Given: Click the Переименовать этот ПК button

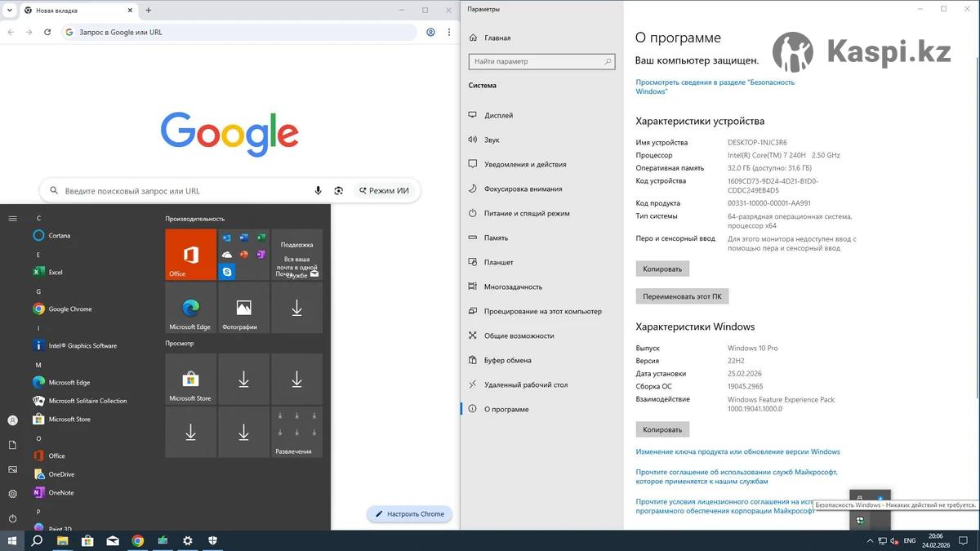Looking at the screenshot, I should tap(682, 296).
